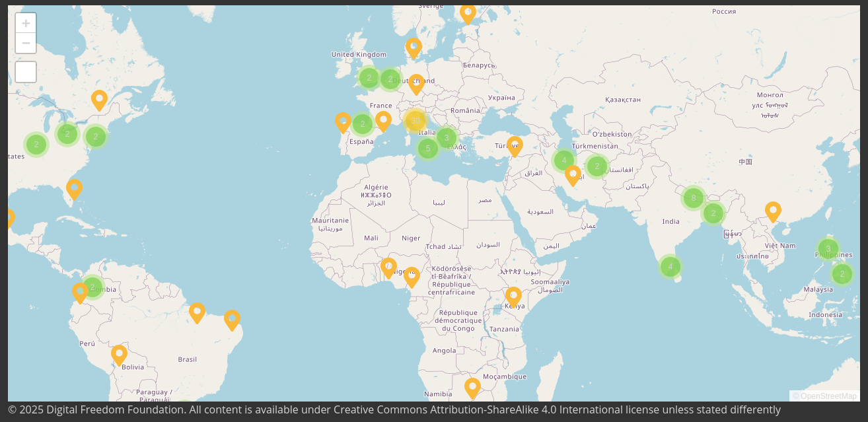Viewport: 868px width, 422px height.
Task: Open the orange marker in Quebec, Canada
Action: pyautogui.click(x=99, y=100)
